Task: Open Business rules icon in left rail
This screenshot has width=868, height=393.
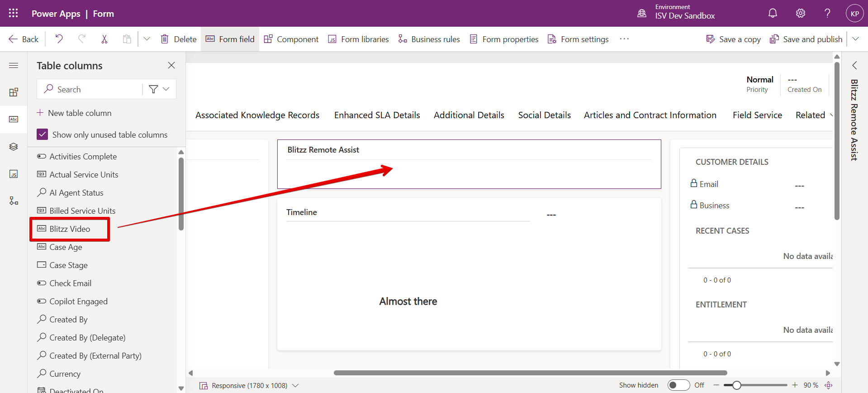Action: click(14, 201)
